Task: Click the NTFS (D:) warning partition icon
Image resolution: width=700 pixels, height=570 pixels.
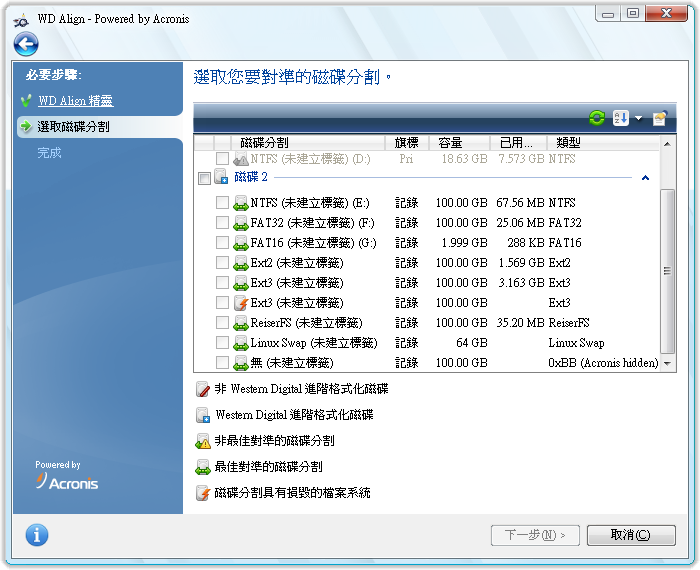Action: (240, 158)
